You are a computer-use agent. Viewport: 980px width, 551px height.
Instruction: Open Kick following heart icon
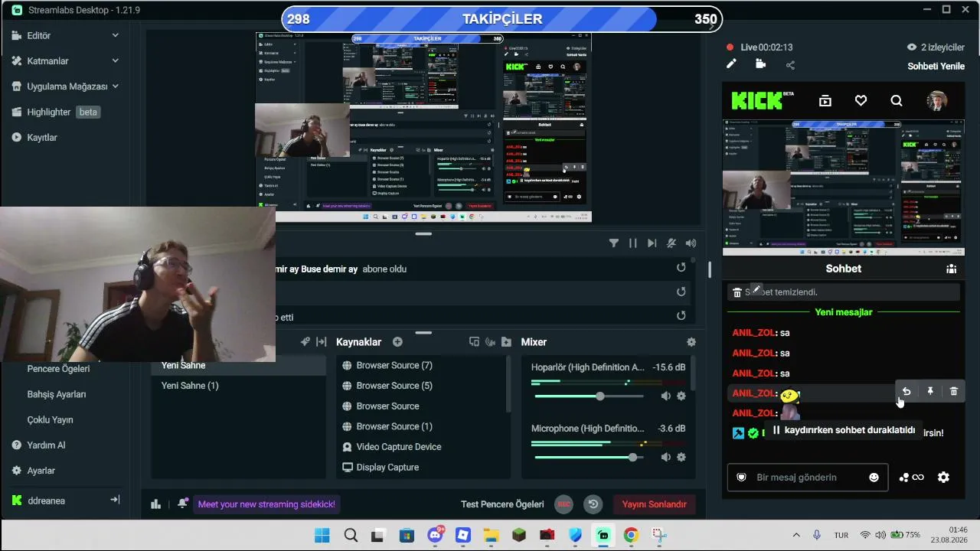(861, 100)
